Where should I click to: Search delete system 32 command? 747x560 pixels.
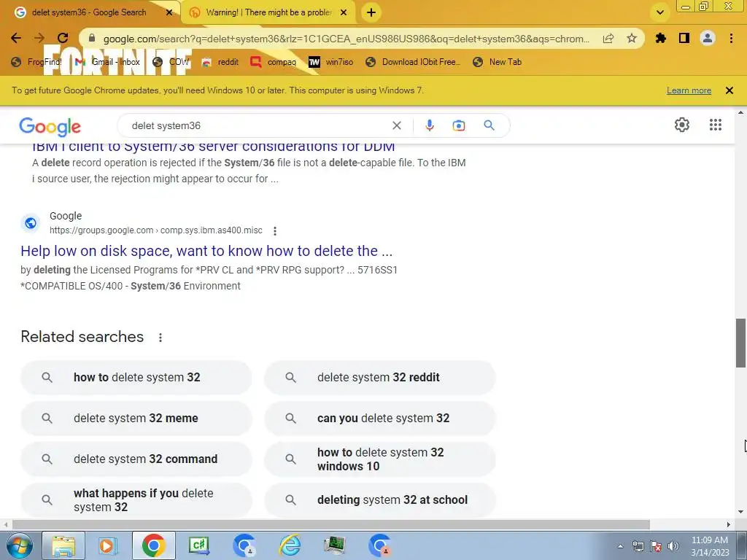(136, 459)
